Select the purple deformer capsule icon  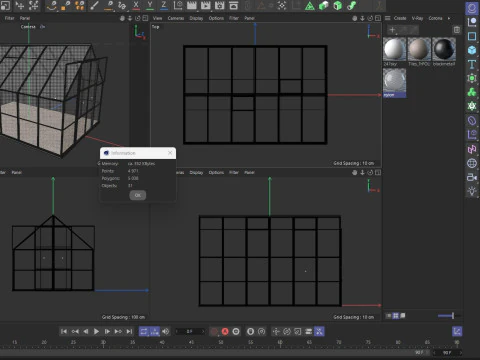point(472,120)
